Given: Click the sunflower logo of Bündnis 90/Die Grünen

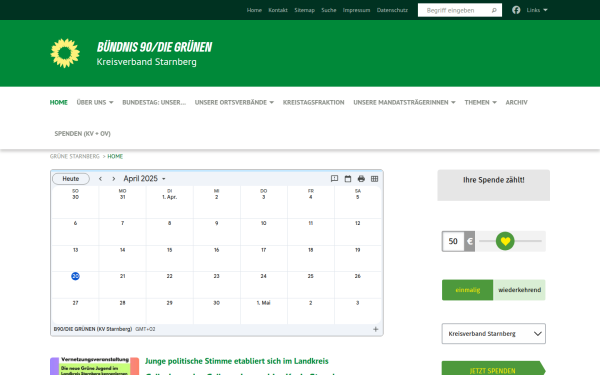Looking at the screenshot, I should click(x=65, y=53).
